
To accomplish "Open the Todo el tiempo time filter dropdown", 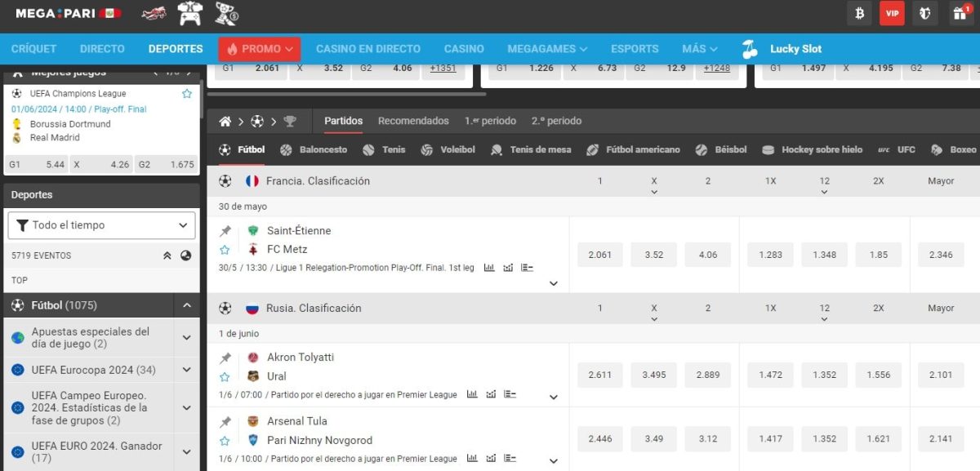I will 102,225.
